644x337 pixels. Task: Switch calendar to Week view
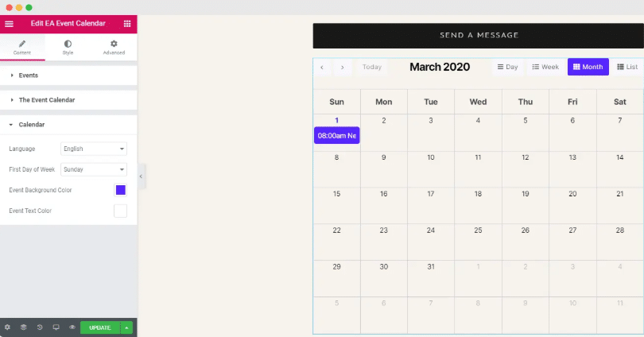tap(545, 68)
